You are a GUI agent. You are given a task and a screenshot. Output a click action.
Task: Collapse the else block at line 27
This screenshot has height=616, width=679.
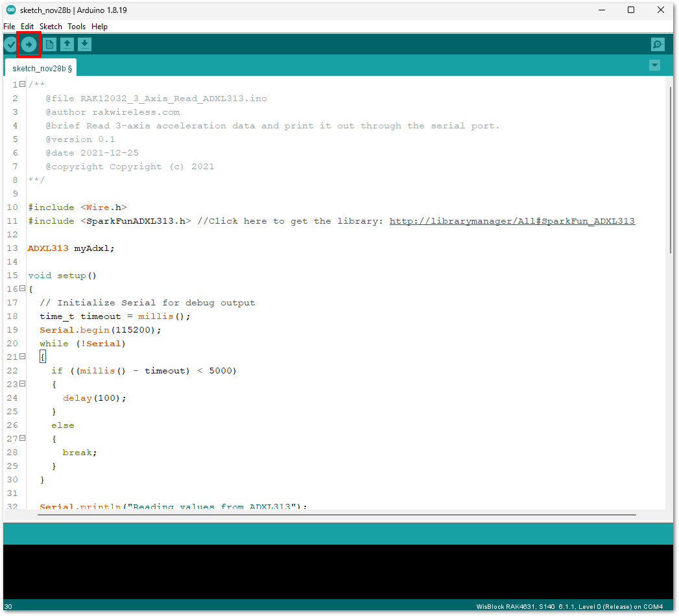[x=23, y=438]
